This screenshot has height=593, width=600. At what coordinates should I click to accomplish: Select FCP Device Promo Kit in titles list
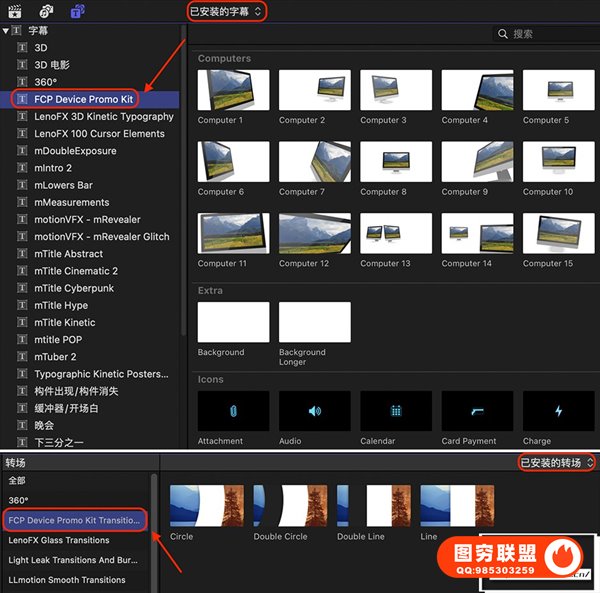pos(84,99)
